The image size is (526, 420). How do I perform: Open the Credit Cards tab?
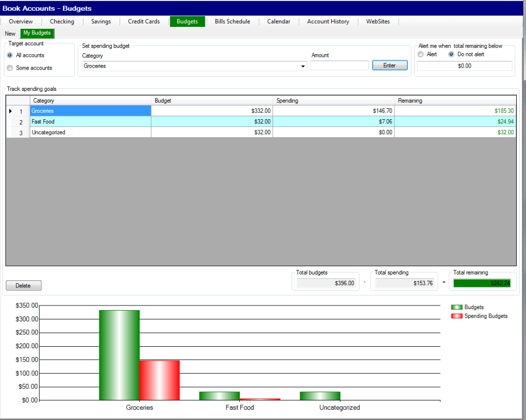tap(143, 22)
